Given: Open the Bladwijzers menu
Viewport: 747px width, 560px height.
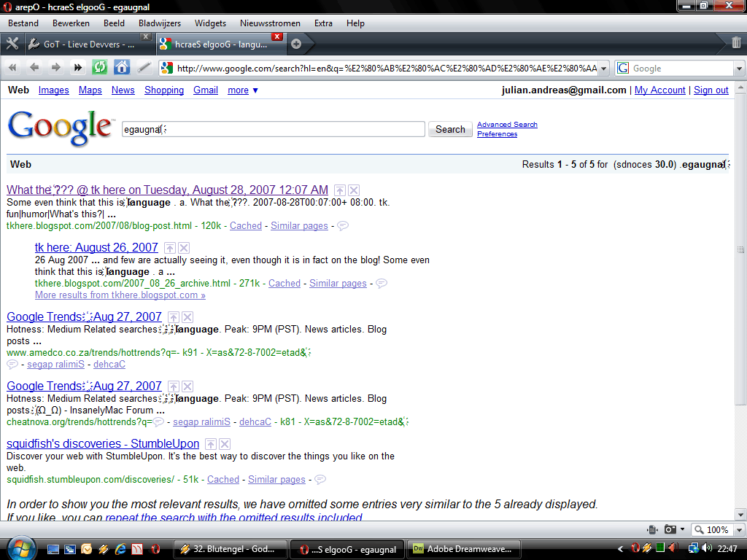Looking at the screenshot, I should [160, 23].
